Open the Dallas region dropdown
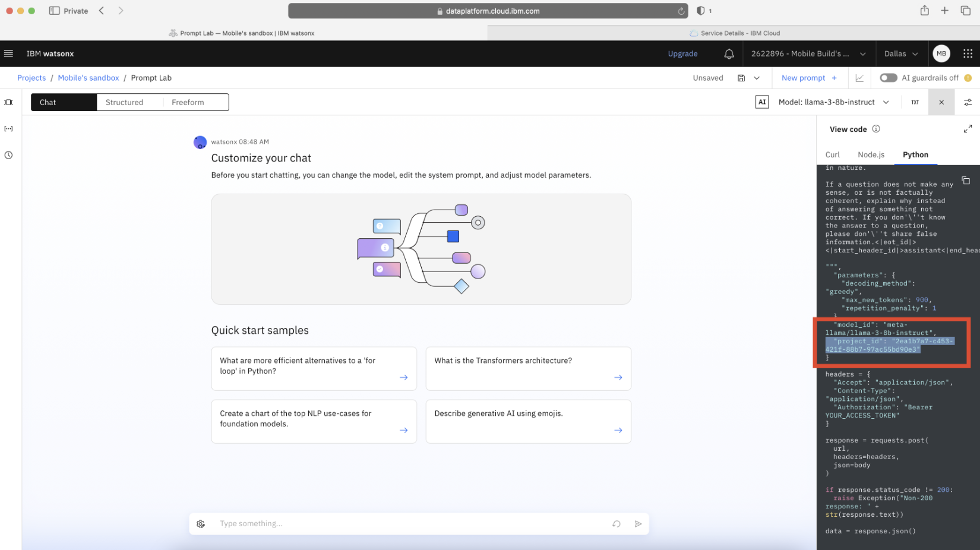Viewport: 980px width, 550px height. pos(900,53)
